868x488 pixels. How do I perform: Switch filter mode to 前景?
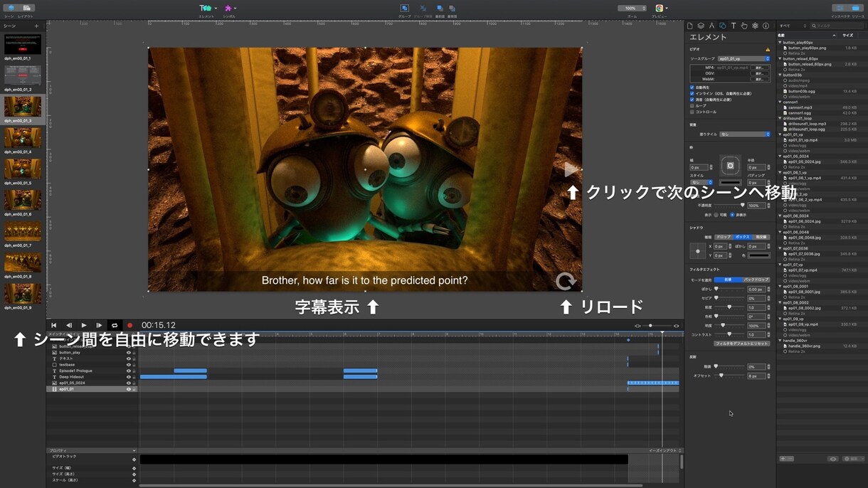[x=728, y=280]
